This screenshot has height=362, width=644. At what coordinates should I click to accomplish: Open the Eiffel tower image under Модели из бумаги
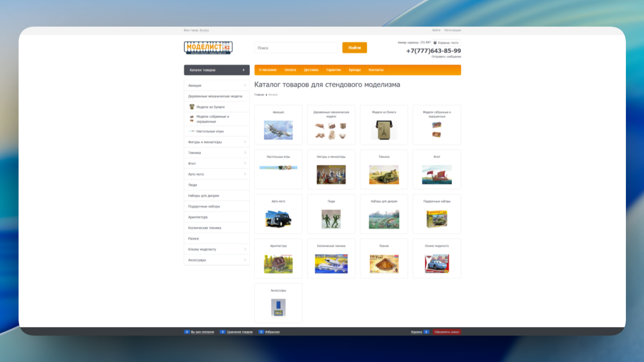pos(384,130)
